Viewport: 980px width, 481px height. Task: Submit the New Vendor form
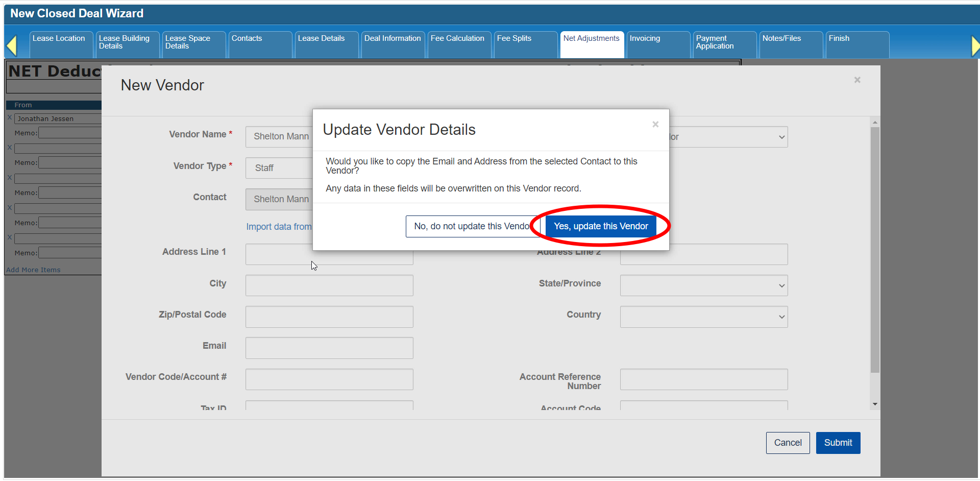tap(838, 443)
